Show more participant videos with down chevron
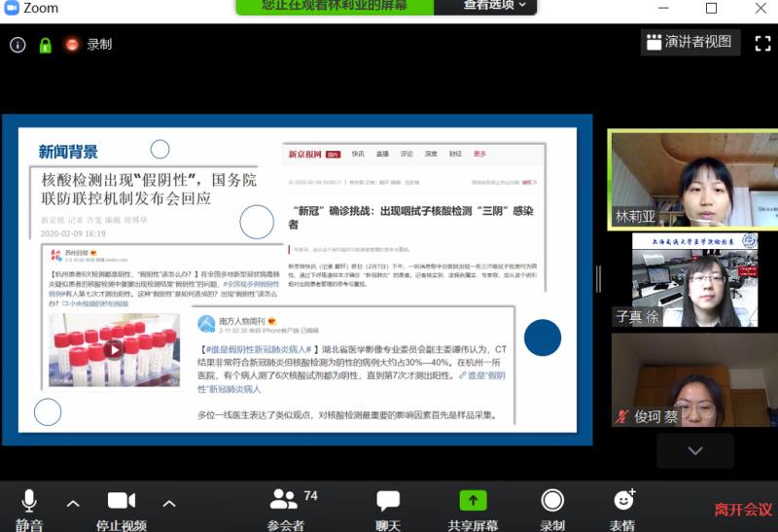The image size is (778, 532). click(x=695, y=450)
